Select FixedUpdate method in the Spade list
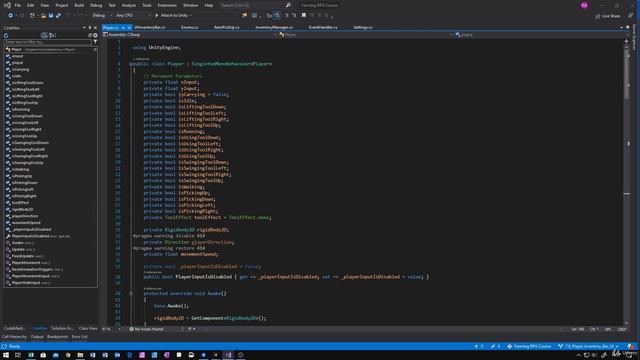This screenshot has width=640, height=360. pos(22,256)
